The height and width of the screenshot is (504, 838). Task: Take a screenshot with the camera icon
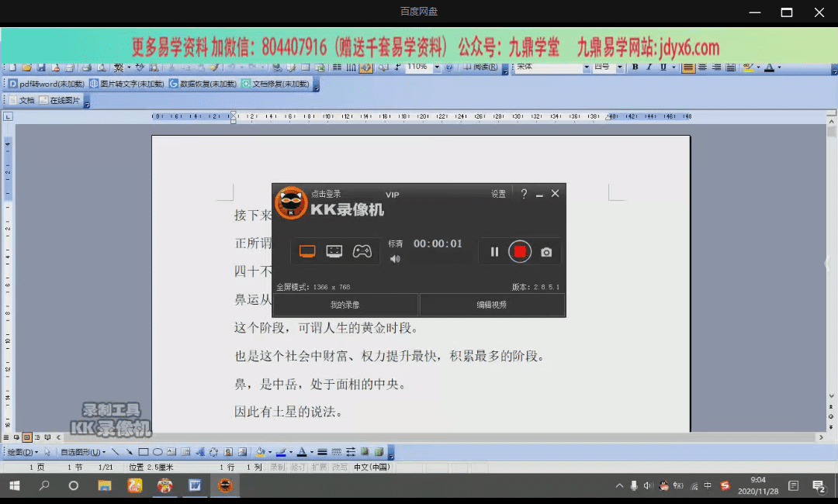coord(546,252)
